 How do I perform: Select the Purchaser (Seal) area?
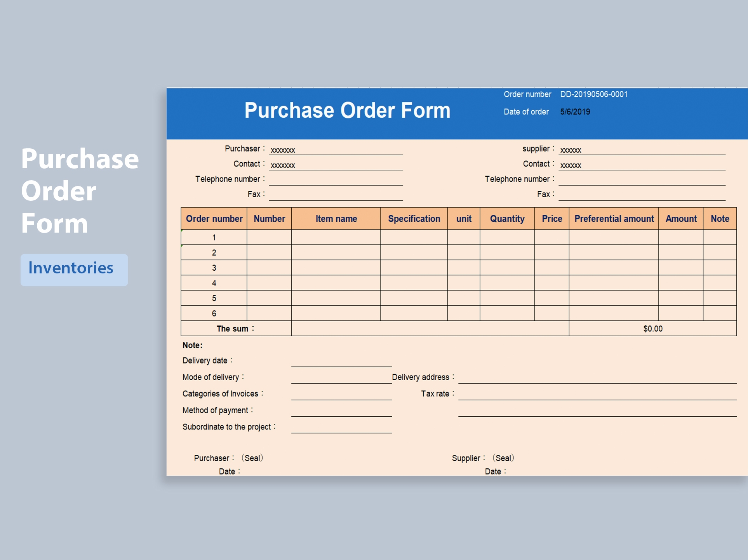pyautogui.click(x=228, y=458)
